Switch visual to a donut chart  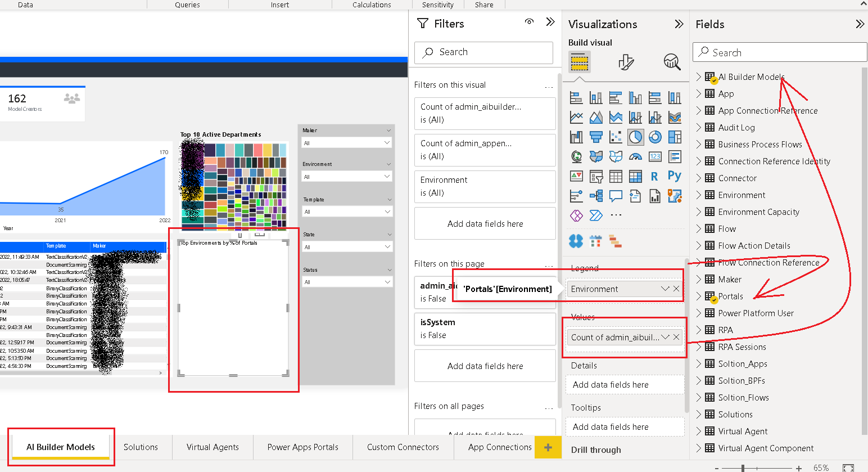pos(654,137)
